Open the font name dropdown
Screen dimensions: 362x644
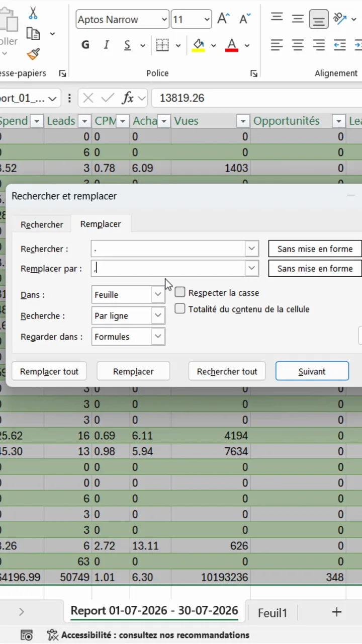(164, 20)
